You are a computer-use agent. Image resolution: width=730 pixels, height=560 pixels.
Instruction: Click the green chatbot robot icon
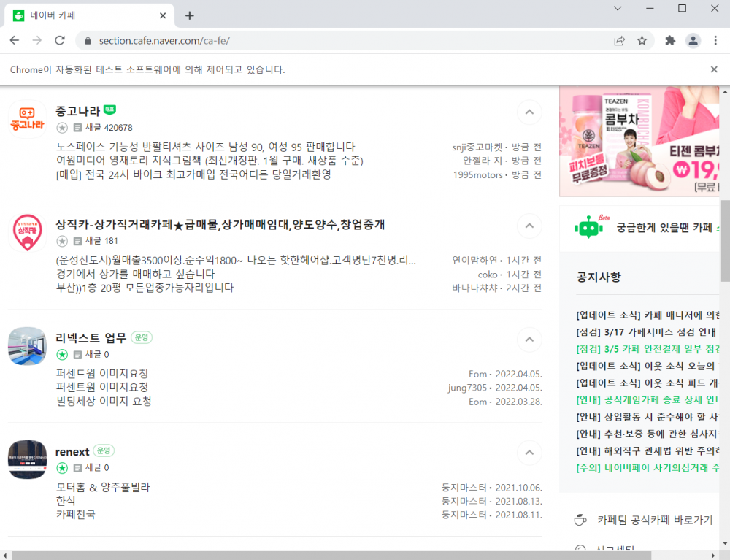[588, 228]
